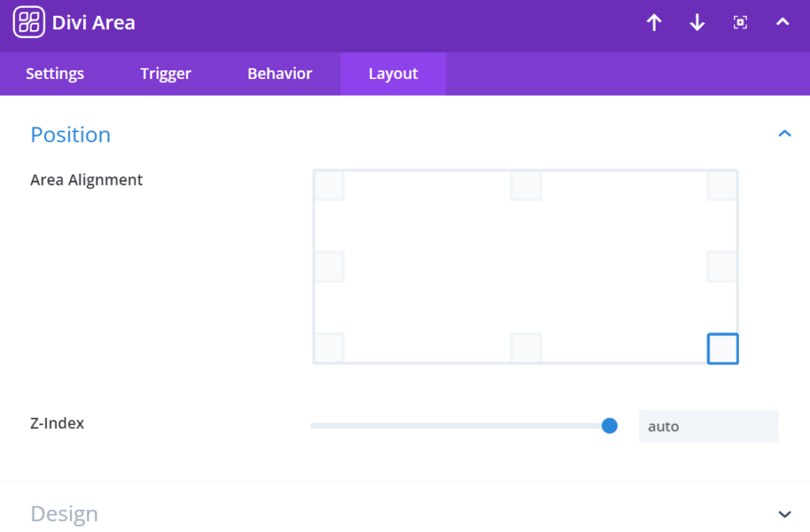The height and width of the screenshot is (532, 810).
Task: Align the area to bottom left
Action: point(329,349)
